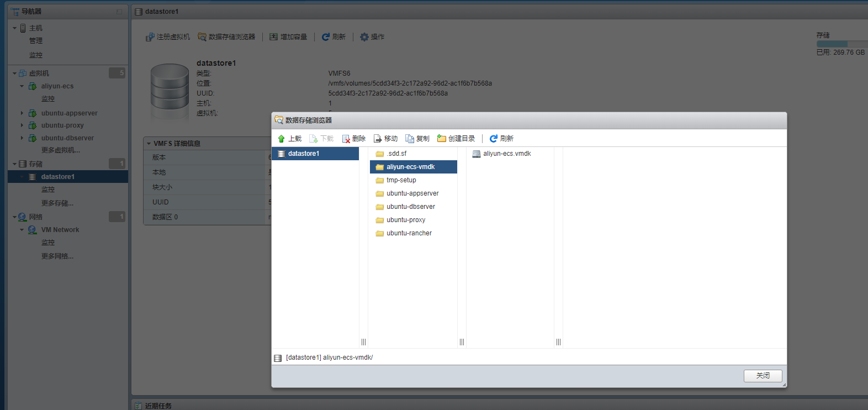Screen dimensions: 868x410
Task: Refresh the datastore browser file list
Action: (494, 139)
